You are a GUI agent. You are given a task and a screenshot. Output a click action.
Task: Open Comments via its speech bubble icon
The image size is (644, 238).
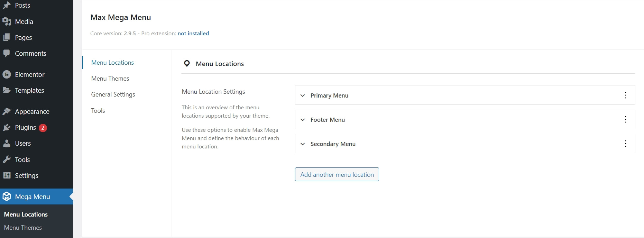[x=7, y=53]
